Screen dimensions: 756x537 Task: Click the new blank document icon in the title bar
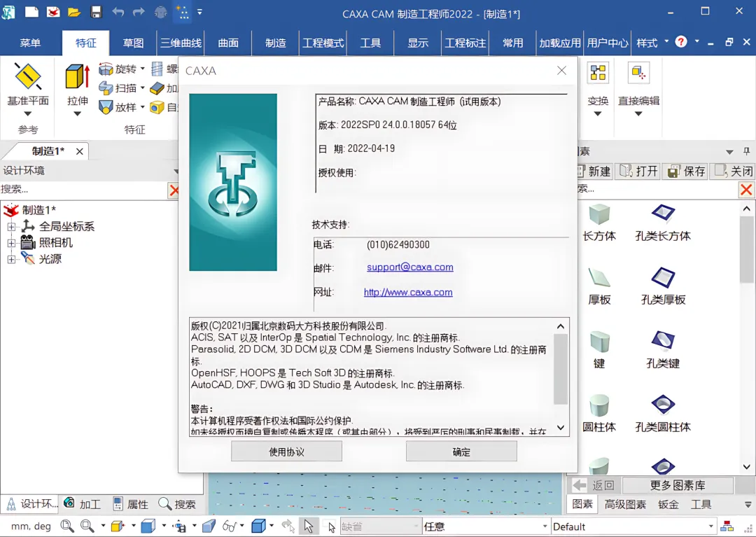[x=31, y=12]
